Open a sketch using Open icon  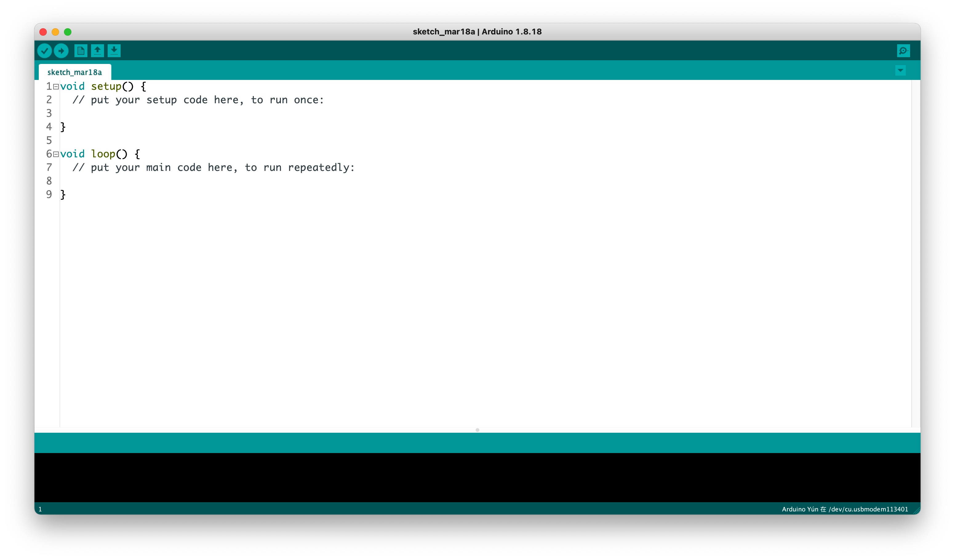98,51
